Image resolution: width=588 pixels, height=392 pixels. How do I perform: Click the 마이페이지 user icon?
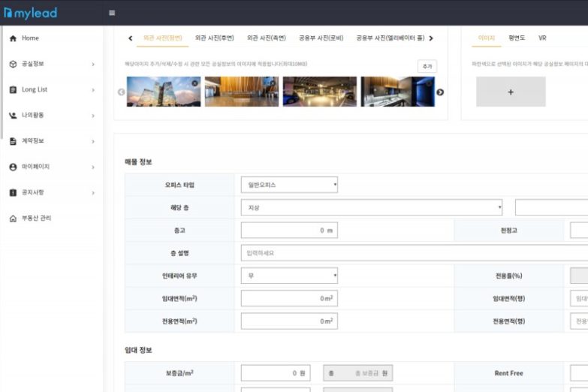point(13,167)
